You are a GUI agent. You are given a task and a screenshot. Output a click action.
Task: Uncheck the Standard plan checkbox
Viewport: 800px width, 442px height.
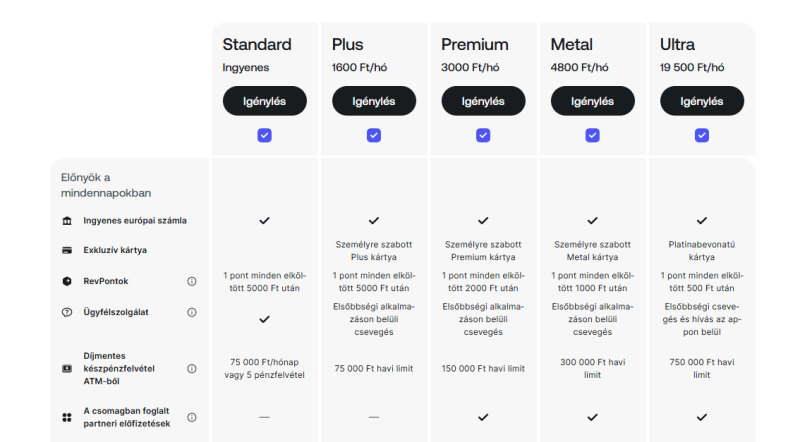[264, 135]
